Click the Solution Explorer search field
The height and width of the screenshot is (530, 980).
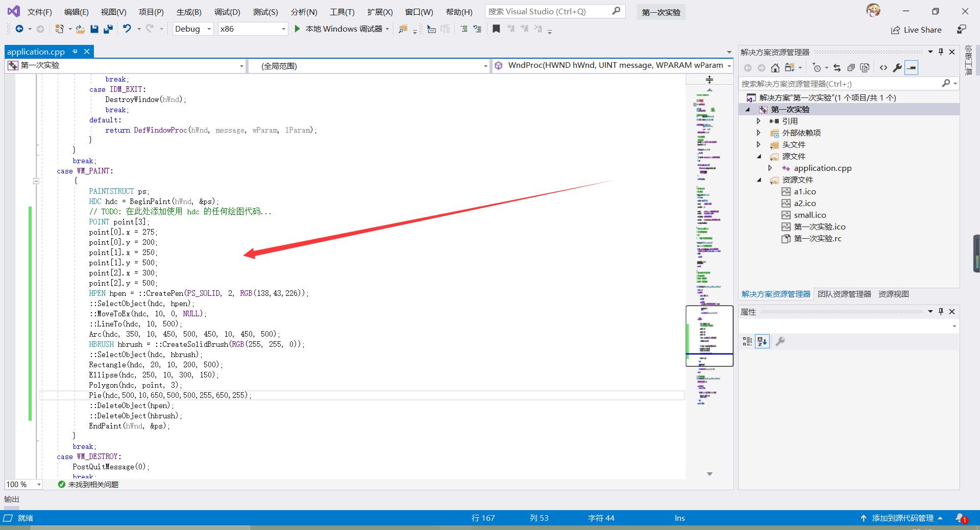[849, 84]
